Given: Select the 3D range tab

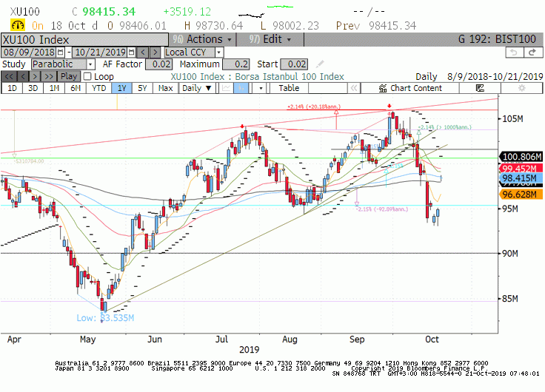Looking at the screenshot, I should 33,88.
